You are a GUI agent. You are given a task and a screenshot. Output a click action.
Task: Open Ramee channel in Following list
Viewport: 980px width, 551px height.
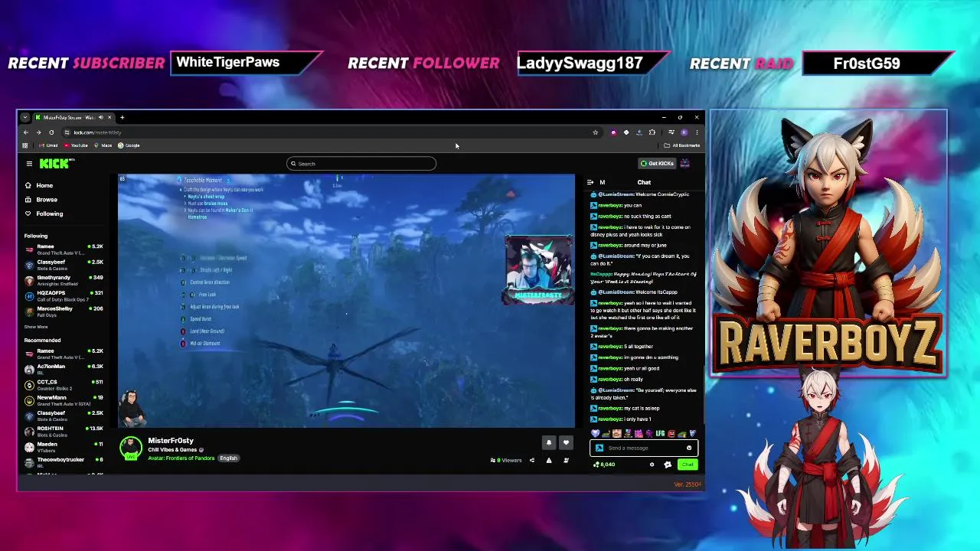tap(64, 248)
